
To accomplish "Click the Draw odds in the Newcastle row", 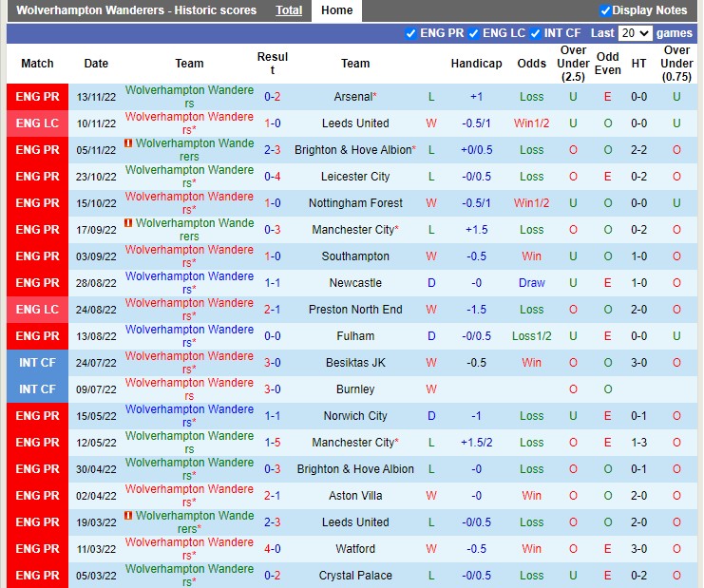I will pyautogui.click(x=532, y=283).
